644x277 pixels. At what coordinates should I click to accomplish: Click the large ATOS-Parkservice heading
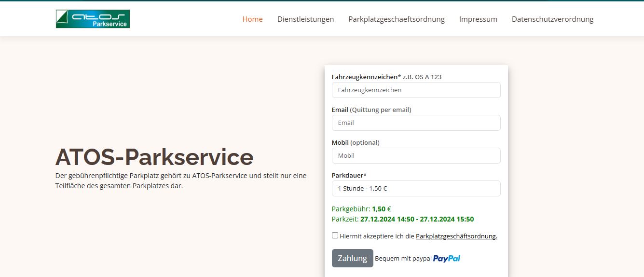(x=154, y=157)
